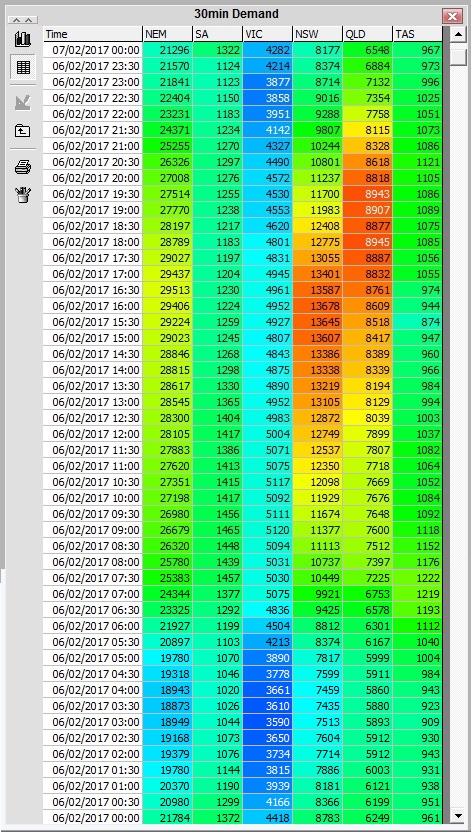Select the 07/02/2017 00:00 time row
This screenshot has width=471, height=833.
(243, 50)
